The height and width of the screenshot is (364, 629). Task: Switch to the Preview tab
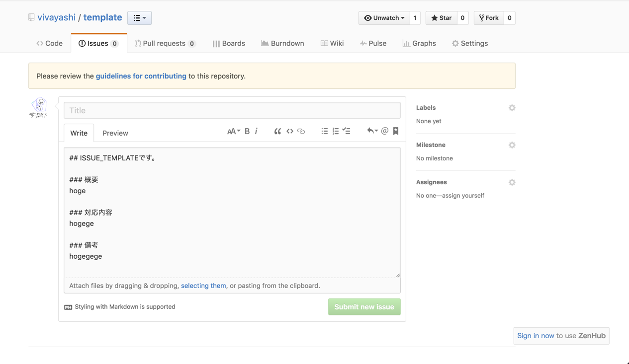coord(115,133)
